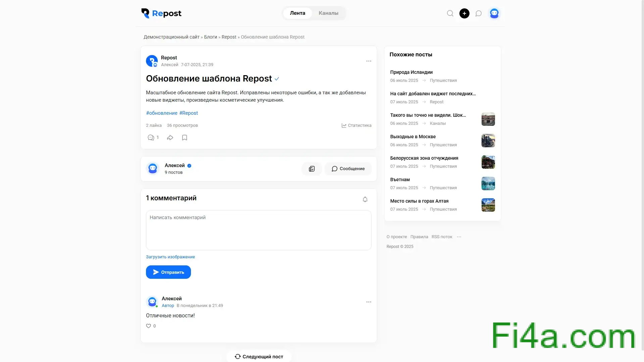
Task: Open messages chat bubble icon in header
Action: click(479, 13)
